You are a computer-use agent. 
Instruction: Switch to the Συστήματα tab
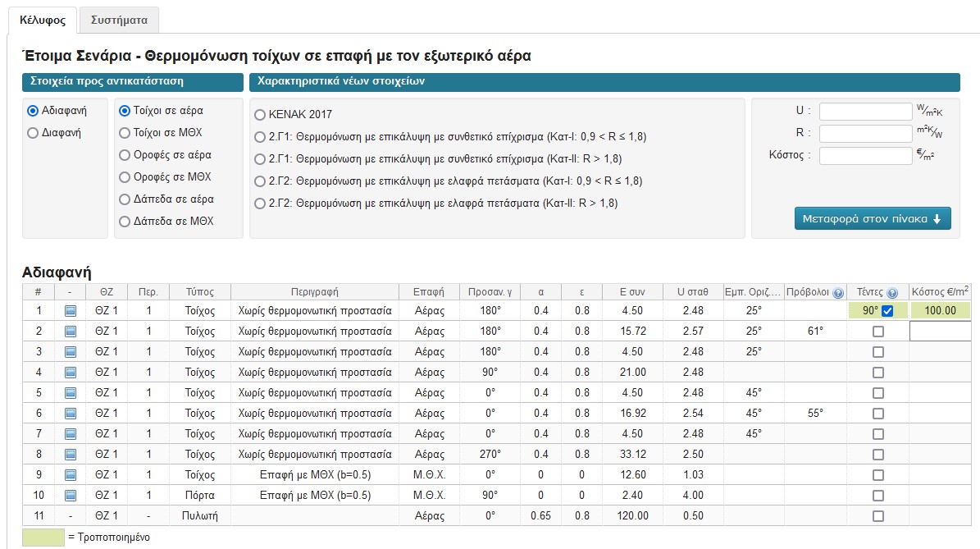(x=119, y=20)
